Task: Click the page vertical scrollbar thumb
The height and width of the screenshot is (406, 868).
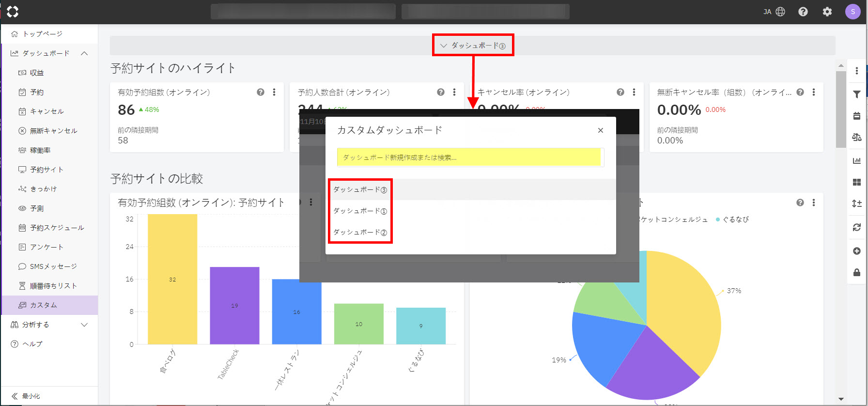Action: 841,109
